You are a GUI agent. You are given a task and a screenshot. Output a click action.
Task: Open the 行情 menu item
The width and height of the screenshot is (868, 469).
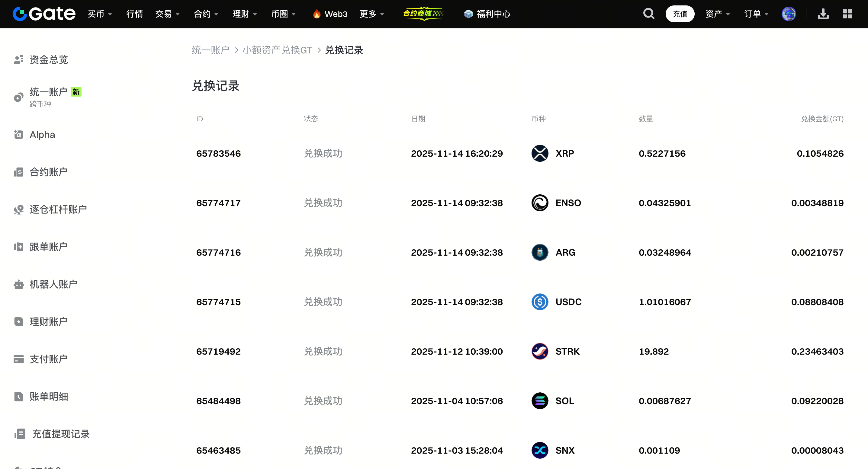[134, 14]
